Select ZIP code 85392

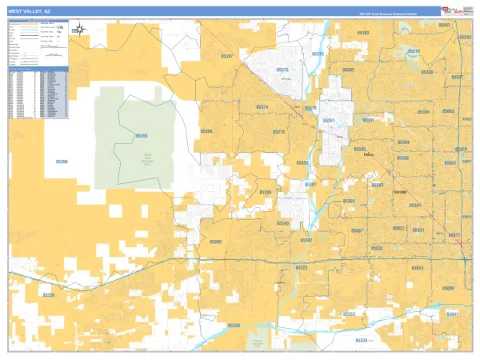[306, 240]
